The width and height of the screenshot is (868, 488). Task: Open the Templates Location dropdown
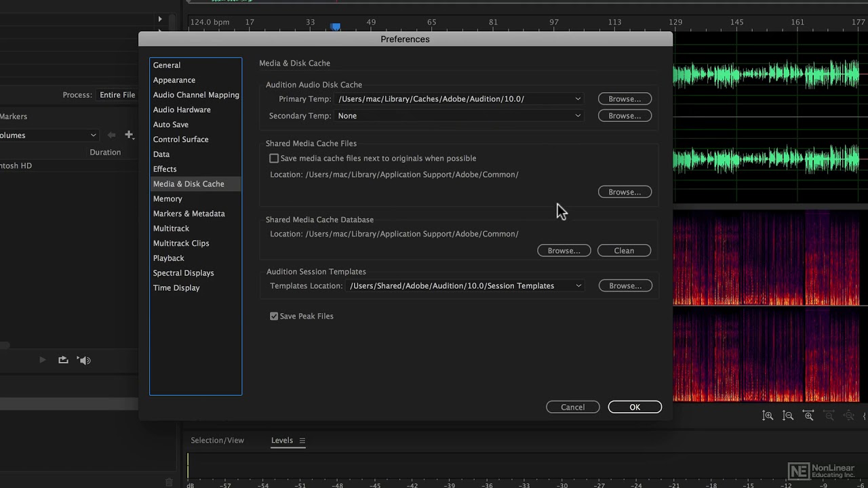click(x=578, y=285)
